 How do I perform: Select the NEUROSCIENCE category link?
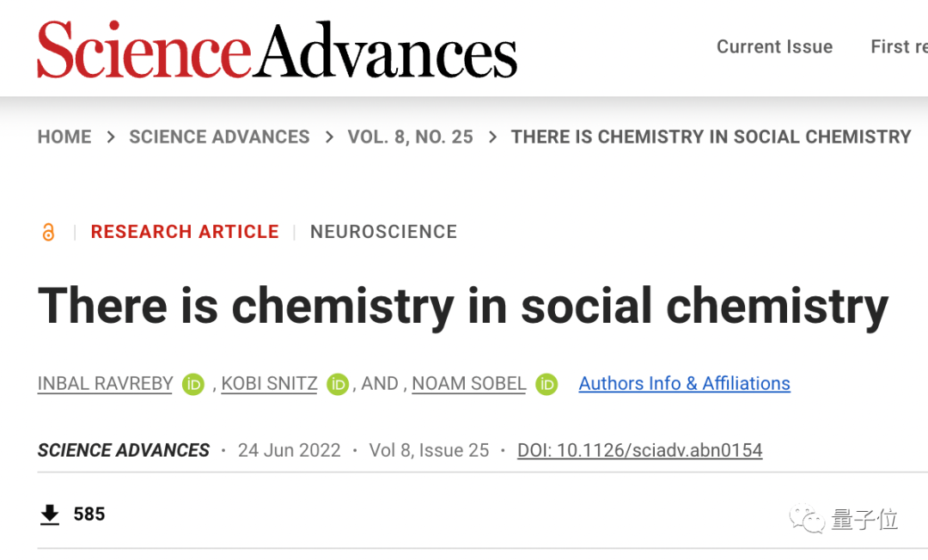pyautogui.click(x=383, y=232)
